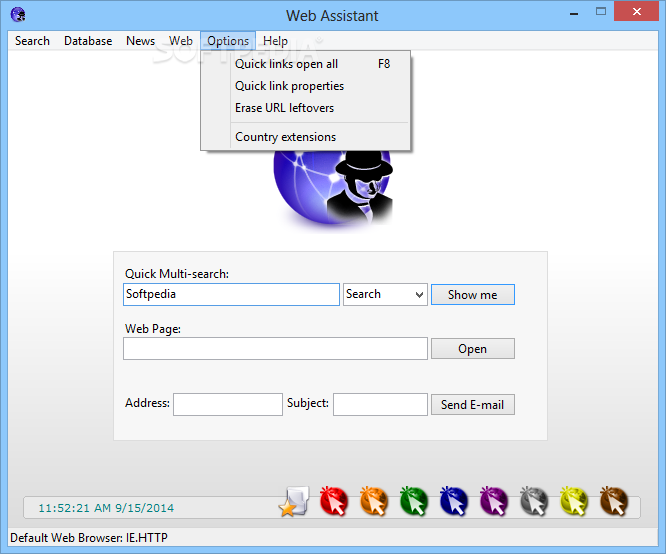Click the red quick link globe icon
The width and height of the screenshot is (666, 554).
334,501
